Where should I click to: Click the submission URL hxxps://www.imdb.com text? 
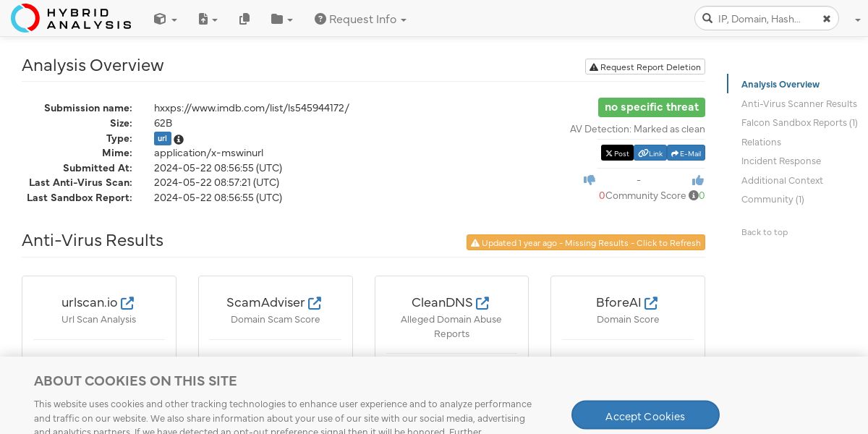(252, 108)
